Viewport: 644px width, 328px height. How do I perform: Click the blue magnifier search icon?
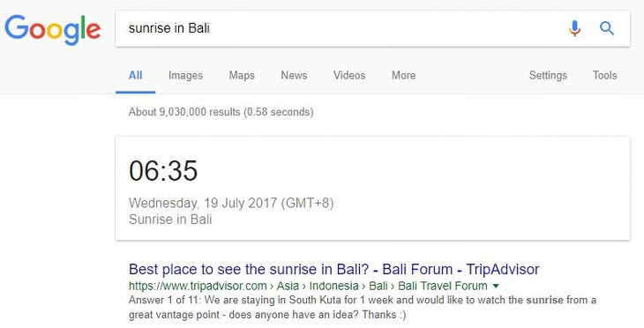point(607,28)
